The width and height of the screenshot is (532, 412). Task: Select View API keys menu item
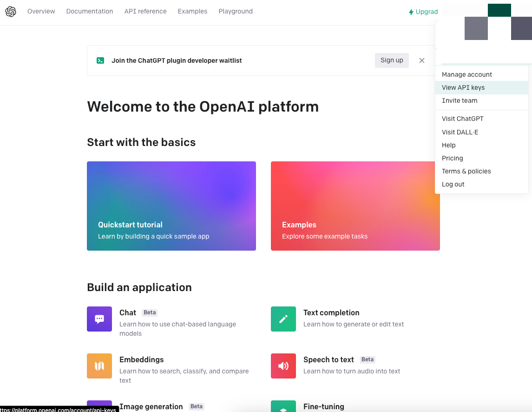pos(482,87)
